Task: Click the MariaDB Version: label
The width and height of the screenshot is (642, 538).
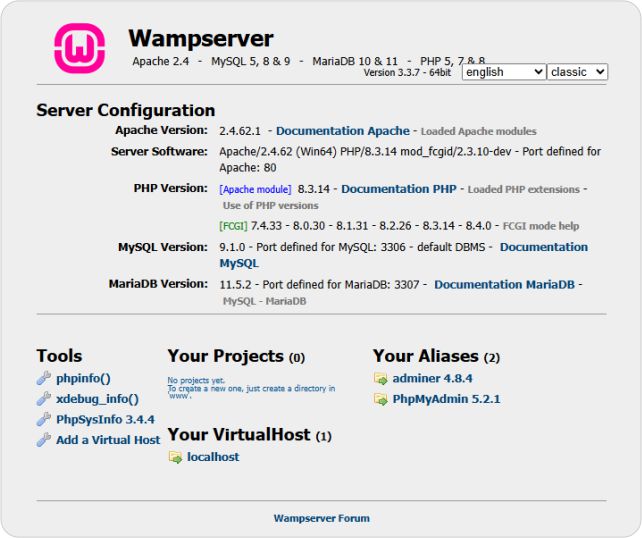Action: point(158,284)
